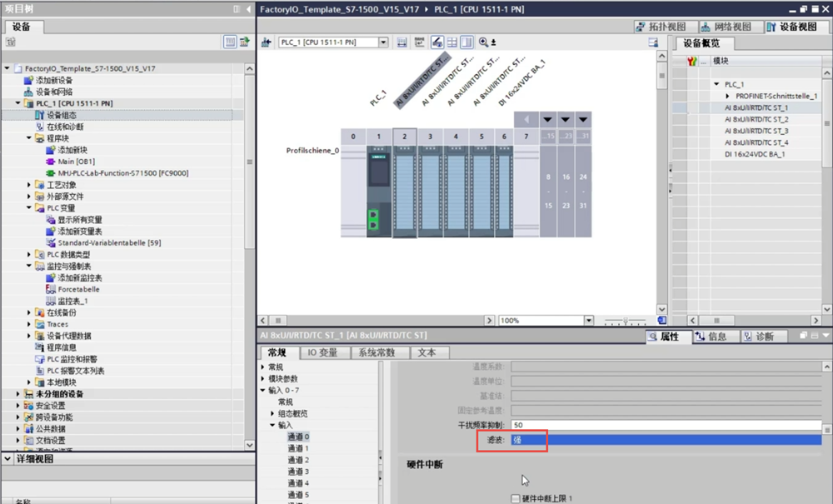This screenshot has height=504, width=833.
Task: Enable the 硬件中断上限 1 checkbox
Action: click(516, 498)
